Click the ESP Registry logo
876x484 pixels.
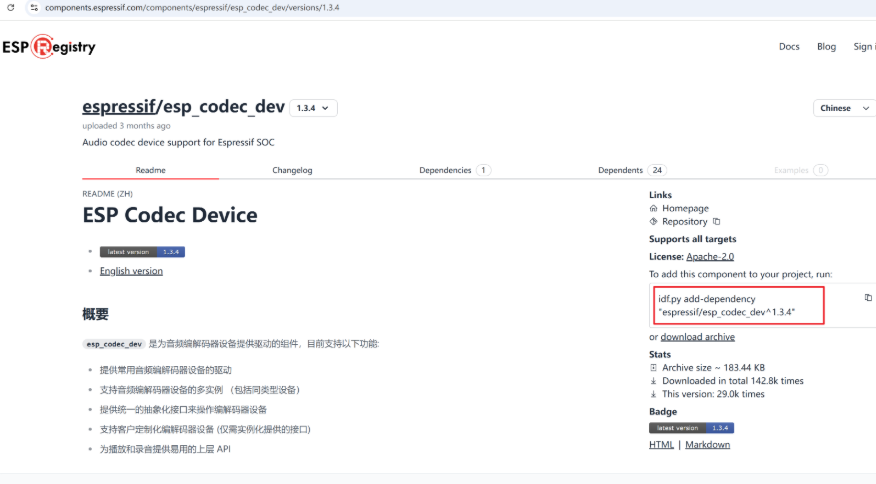coord(49,47)
